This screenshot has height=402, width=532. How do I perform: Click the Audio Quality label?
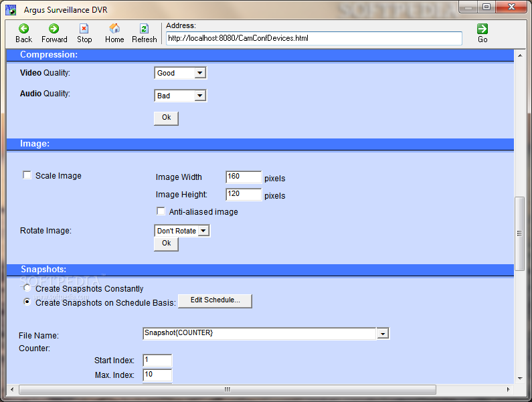coord(45,94)
